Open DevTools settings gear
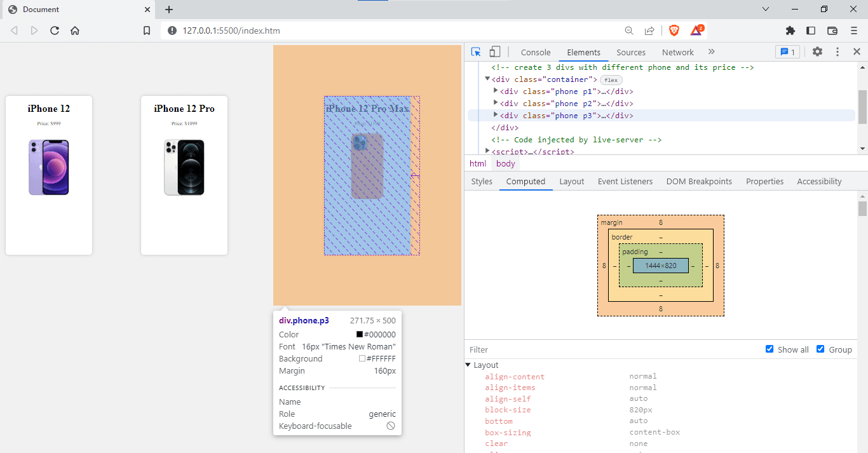Screen dimensions: 868x453 817,52
